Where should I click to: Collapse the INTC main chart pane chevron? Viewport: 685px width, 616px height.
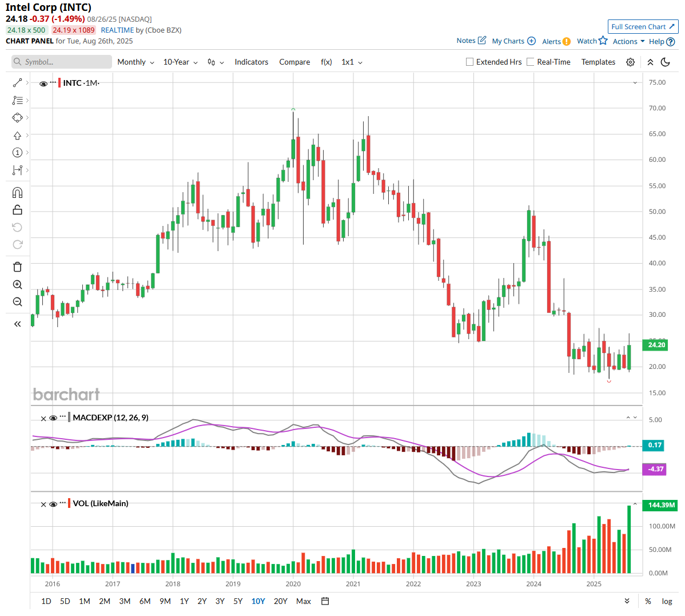tap(635, 82)
